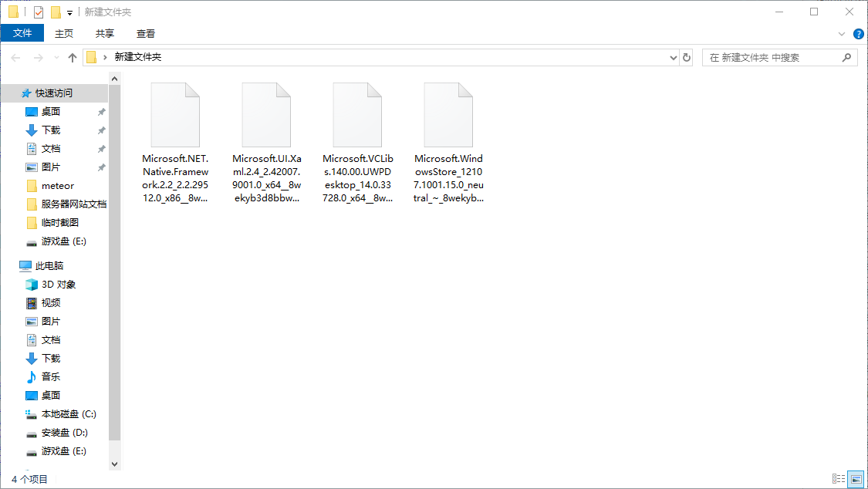Click the Microsoft.WindowsStore_12107 file name text
Viewport: 868px width, 489px height.
click(x=448, y=178)
